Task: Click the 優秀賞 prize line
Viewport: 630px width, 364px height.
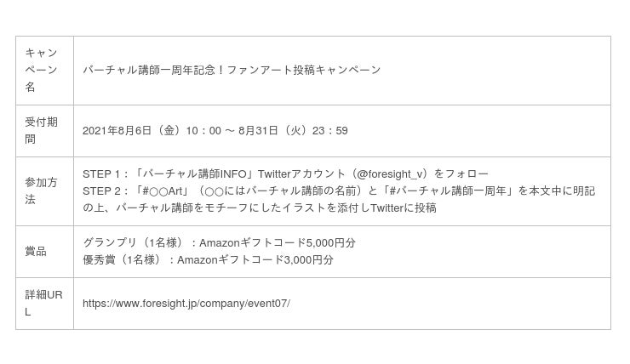Action: 208,259
